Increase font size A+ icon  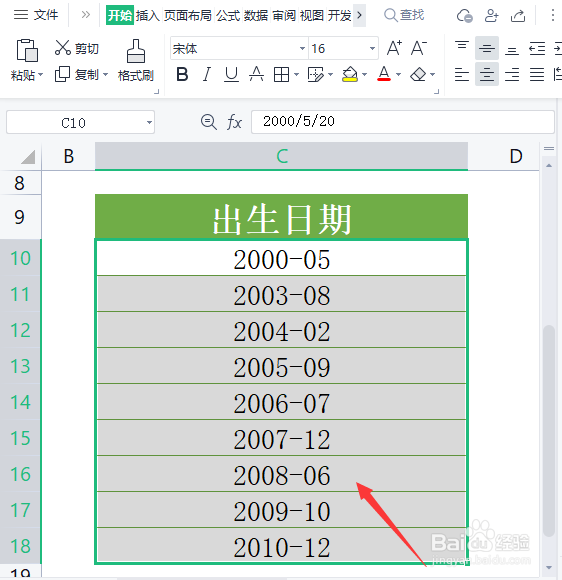[x=394, y=48]
